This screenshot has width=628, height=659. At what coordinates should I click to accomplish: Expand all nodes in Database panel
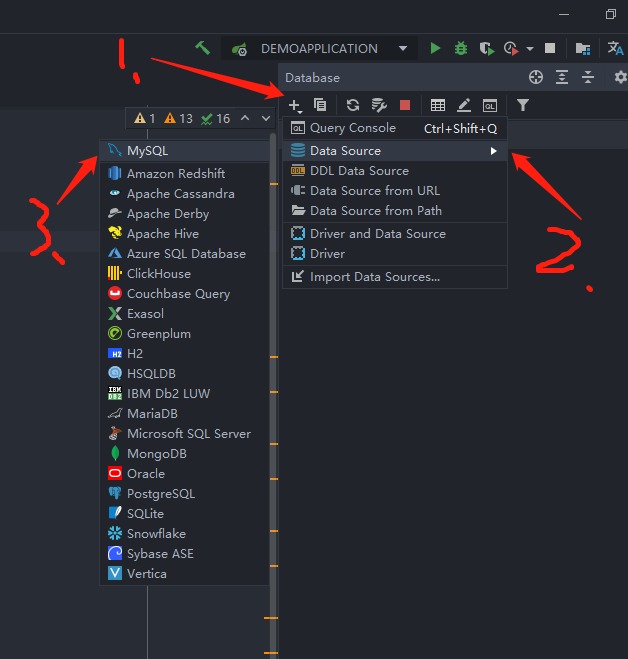562,77
